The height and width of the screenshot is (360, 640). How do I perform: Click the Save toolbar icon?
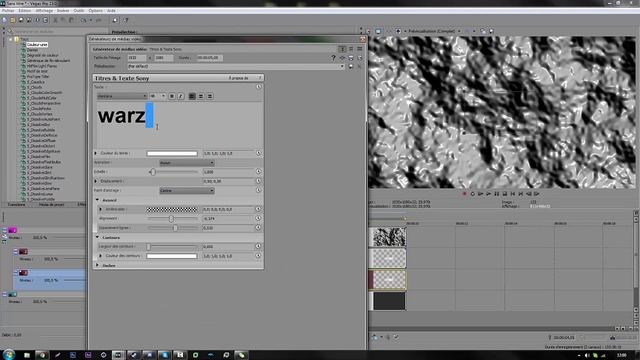(21, 20)
